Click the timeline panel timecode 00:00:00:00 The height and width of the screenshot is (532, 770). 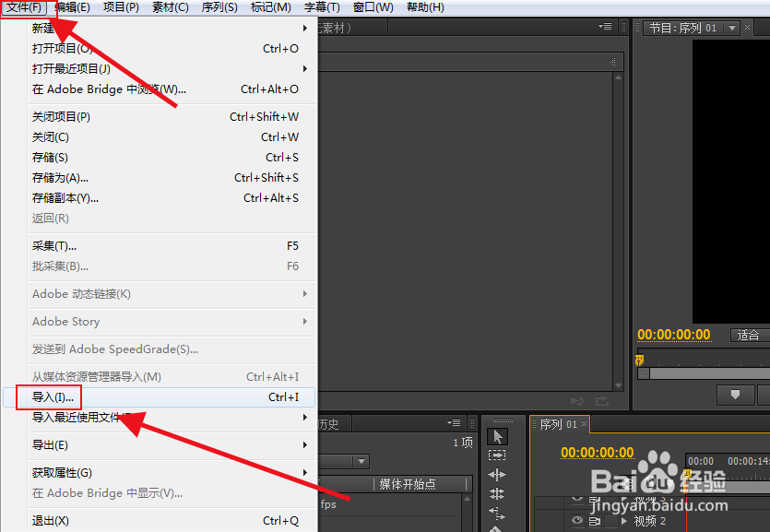(x=598, y=452)
